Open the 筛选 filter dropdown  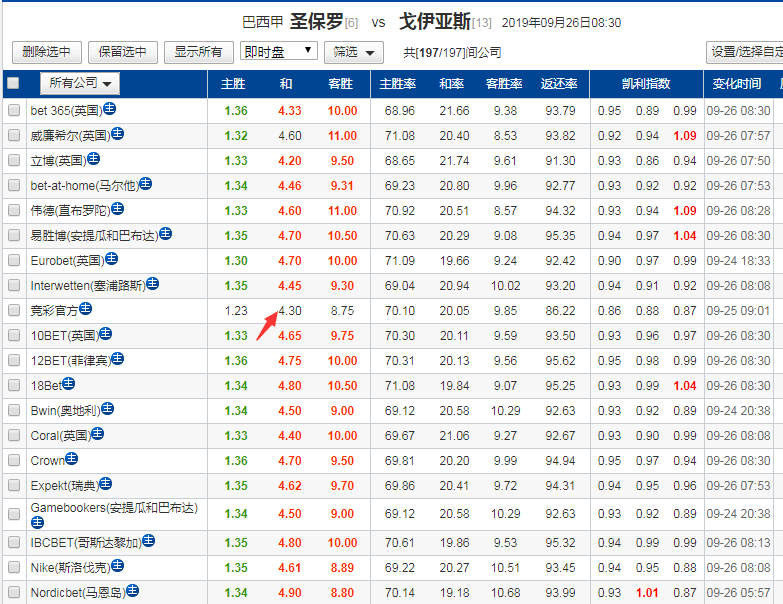pyautogui.click(x=354, y=52)
